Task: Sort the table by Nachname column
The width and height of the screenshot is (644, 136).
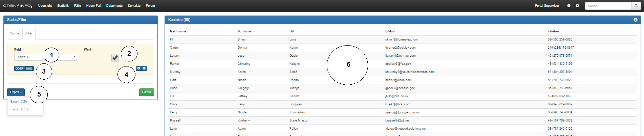Action: pyautogui.click(x=178, y=31)
